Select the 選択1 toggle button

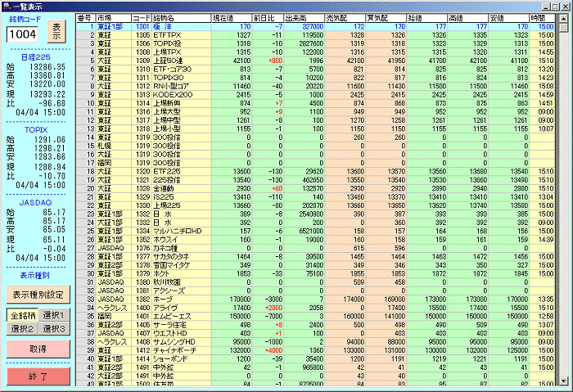(x=54, y=315)
